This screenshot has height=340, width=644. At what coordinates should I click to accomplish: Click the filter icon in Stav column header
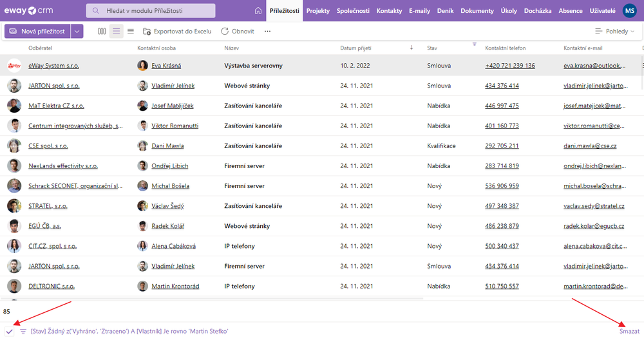click(x=475, y=44)
